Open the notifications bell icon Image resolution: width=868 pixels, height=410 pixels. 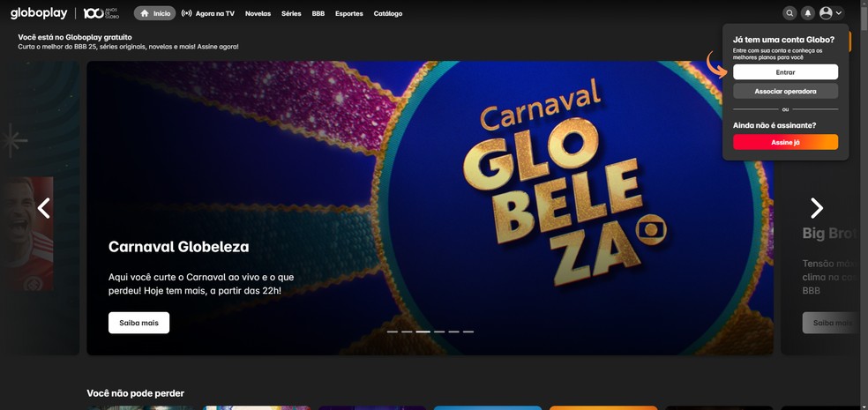tap(808, 13)
